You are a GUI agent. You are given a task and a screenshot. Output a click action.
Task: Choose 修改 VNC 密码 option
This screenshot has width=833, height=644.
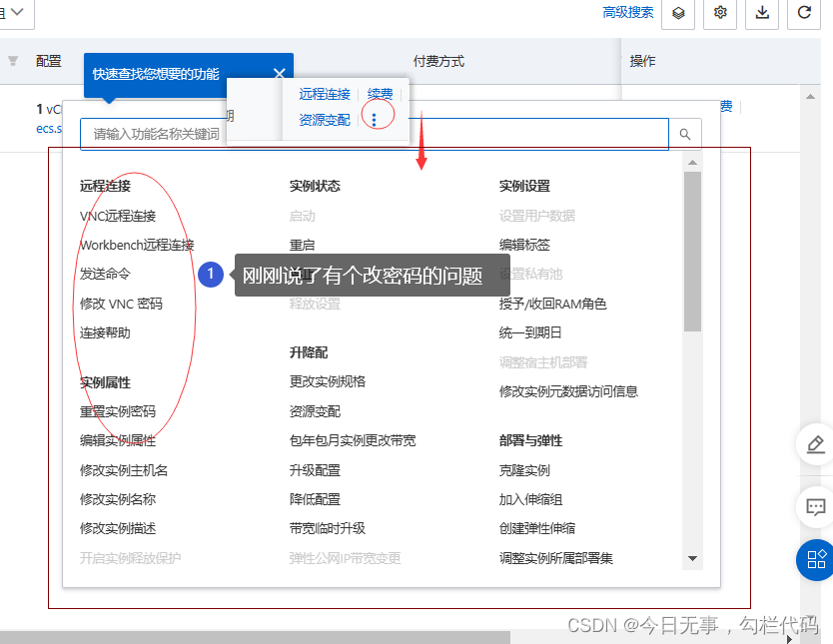121,304
